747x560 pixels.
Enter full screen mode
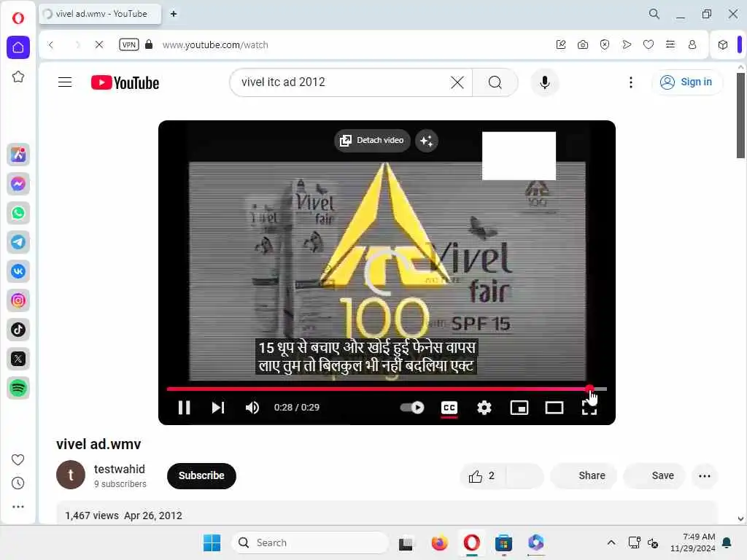(589, 408)
